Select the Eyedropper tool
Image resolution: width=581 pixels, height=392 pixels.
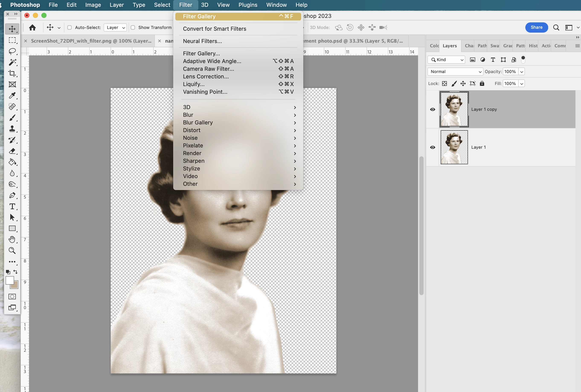point(12,95)
